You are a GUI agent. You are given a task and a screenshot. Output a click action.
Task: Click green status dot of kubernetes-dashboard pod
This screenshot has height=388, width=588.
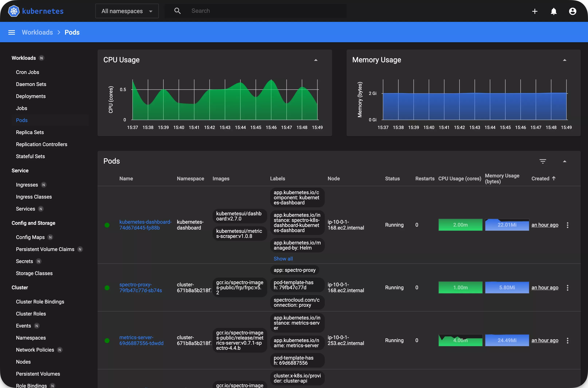click(x=107, y=225)
